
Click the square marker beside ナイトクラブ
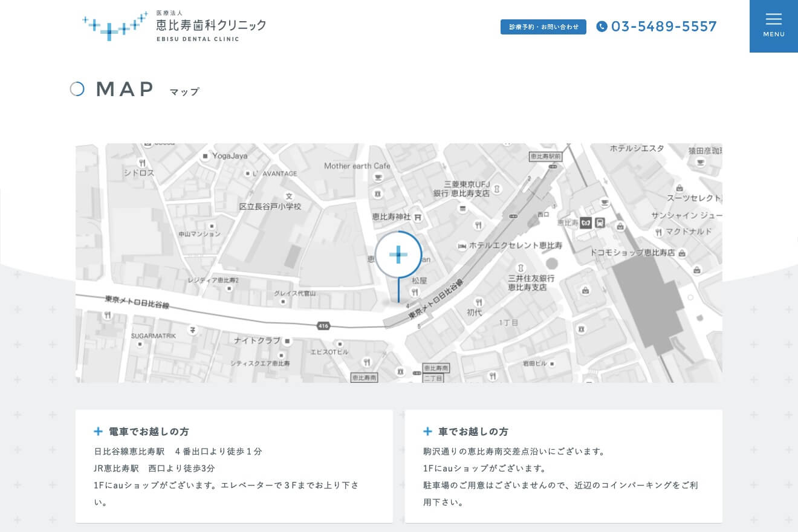tap(287, 341)
